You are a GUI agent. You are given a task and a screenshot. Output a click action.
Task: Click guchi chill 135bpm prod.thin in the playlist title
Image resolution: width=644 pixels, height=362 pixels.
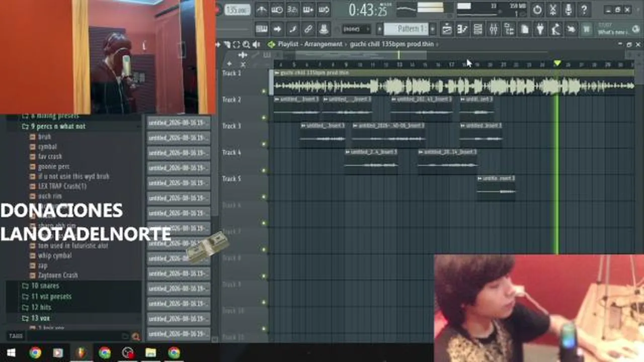click(392, 44)
